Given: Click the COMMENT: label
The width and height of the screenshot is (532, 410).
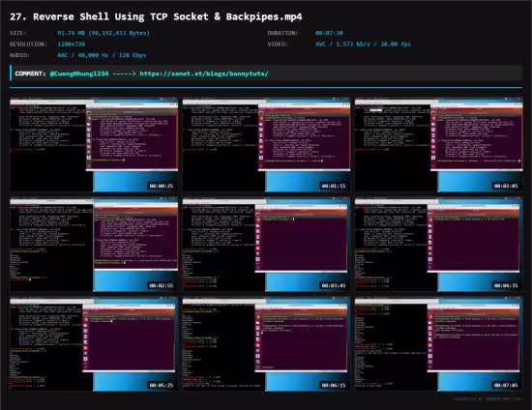Looking at the screenshot, I should pyautogui.click(x=30, y=73).
